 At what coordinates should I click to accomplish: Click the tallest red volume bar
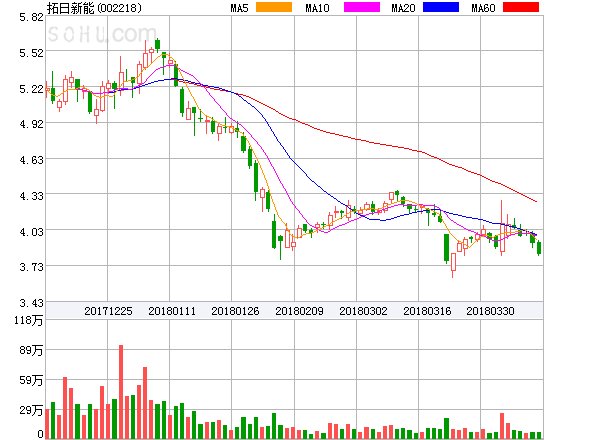click(121, 392)
